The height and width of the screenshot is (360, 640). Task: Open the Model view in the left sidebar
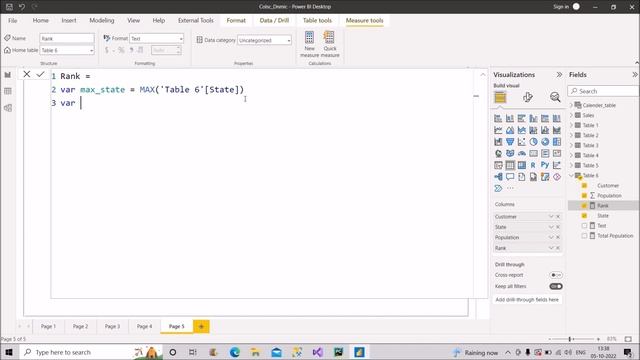(x=8, y=108)
